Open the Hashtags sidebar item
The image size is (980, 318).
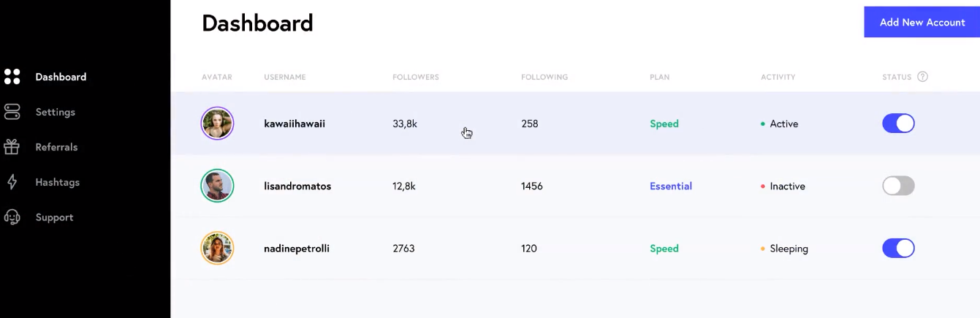(x=58, y=182)
